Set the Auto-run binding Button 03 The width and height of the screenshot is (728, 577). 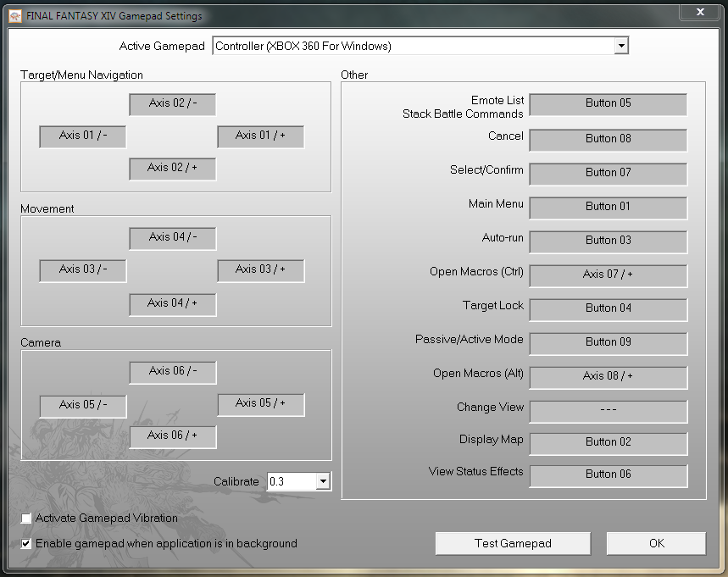[x=609, y=241]
